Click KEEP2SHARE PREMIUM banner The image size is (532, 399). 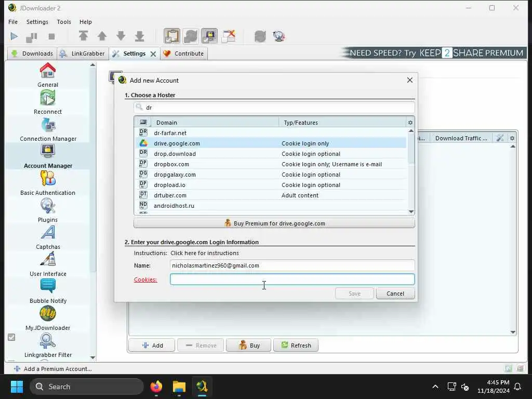(433, 53)
